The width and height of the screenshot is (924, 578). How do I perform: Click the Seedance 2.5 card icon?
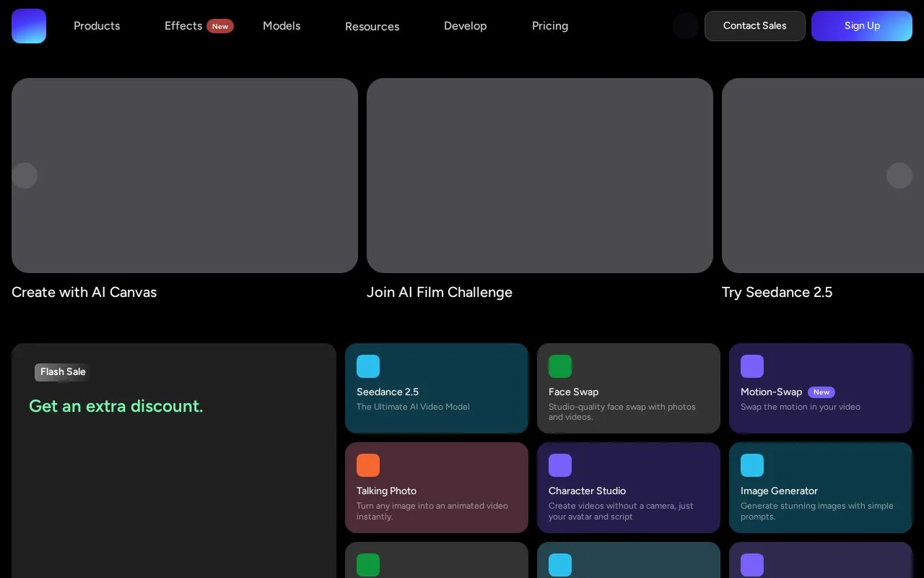pos(368,366)
